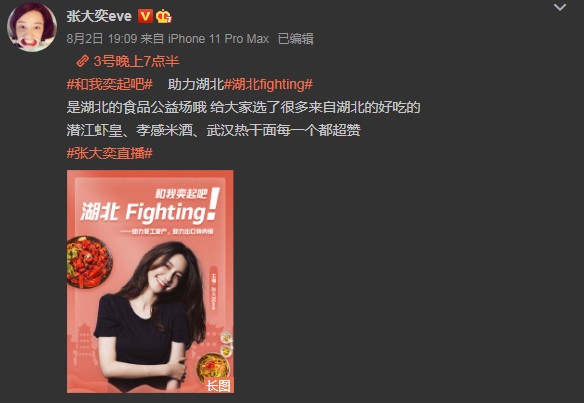Click the post text mentioning 潜江虾皇

pyautogui.click(x=213, y=130)
